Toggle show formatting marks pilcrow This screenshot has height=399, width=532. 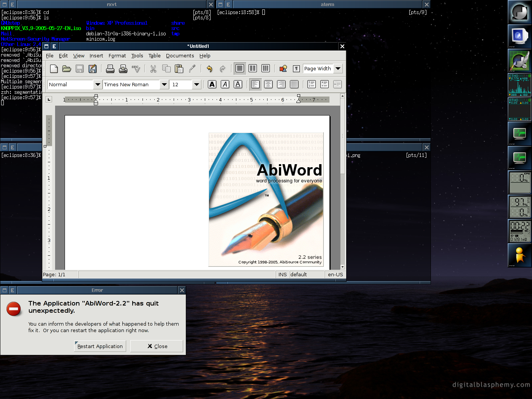[296, 69]
